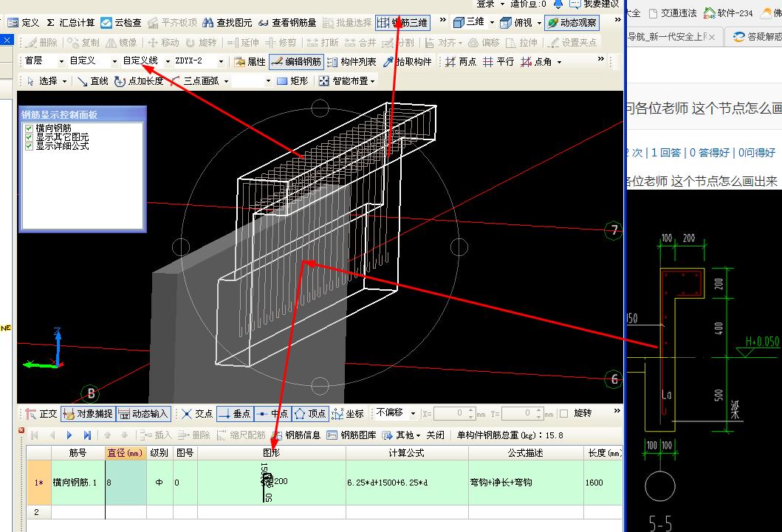The image size is (782, 532).
Task: Toggle 对象捕捉 object snap
Action: tap(89, 414)
